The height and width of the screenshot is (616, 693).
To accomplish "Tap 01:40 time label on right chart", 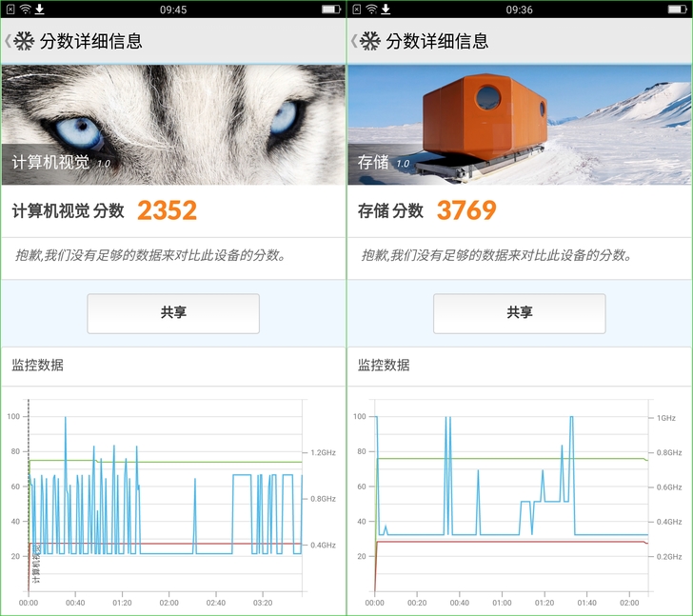I will click(586, 603).
